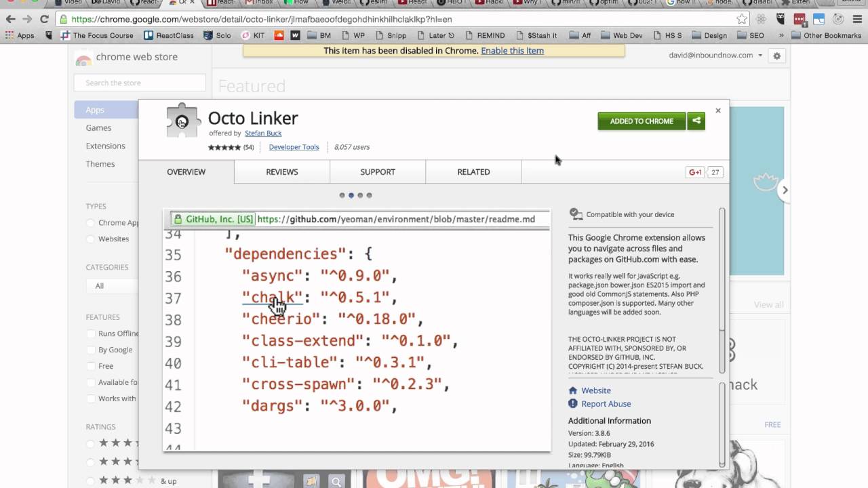Switch to the Related tab
The image size is (868, 488).
point(473,172)
